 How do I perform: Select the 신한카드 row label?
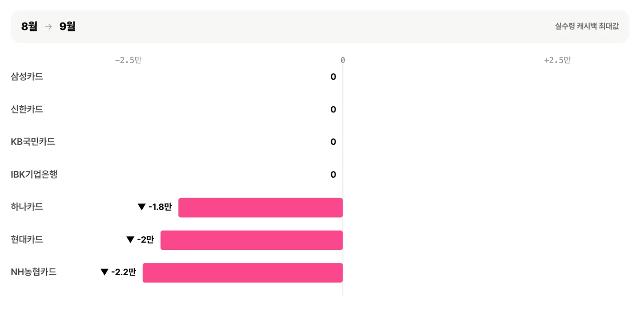27,110
